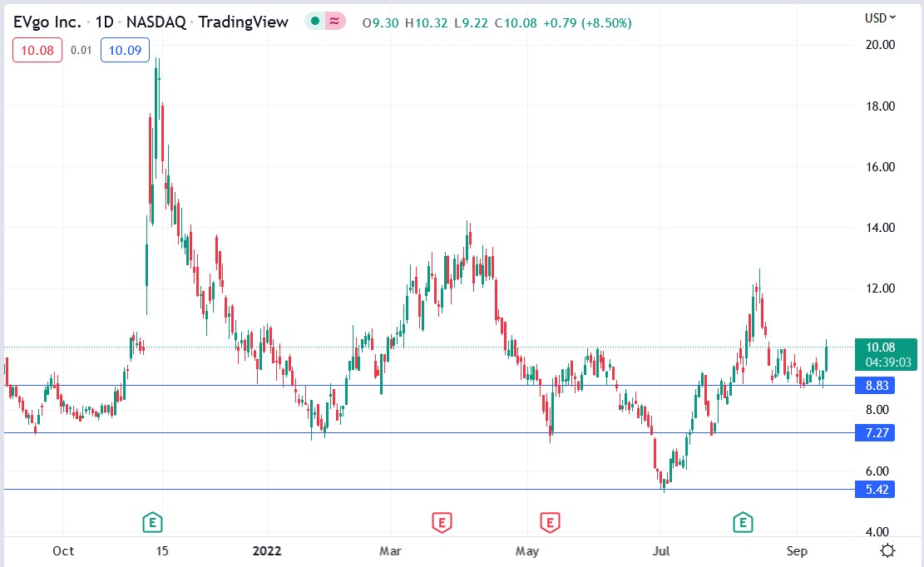Select the 8.83 horizontal line price label
924x567 pixels.
click(x=875, y=386)
